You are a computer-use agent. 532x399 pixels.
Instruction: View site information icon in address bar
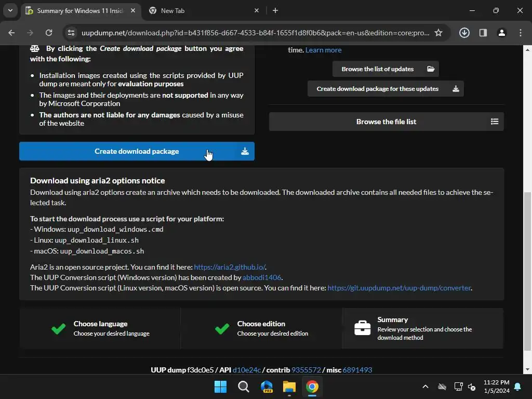(71, 33)
